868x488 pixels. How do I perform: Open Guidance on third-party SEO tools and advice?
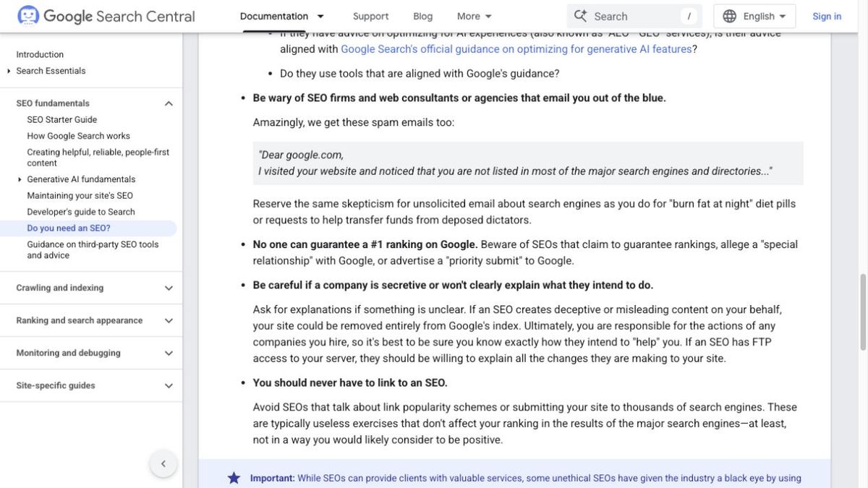tap(93, 249)
